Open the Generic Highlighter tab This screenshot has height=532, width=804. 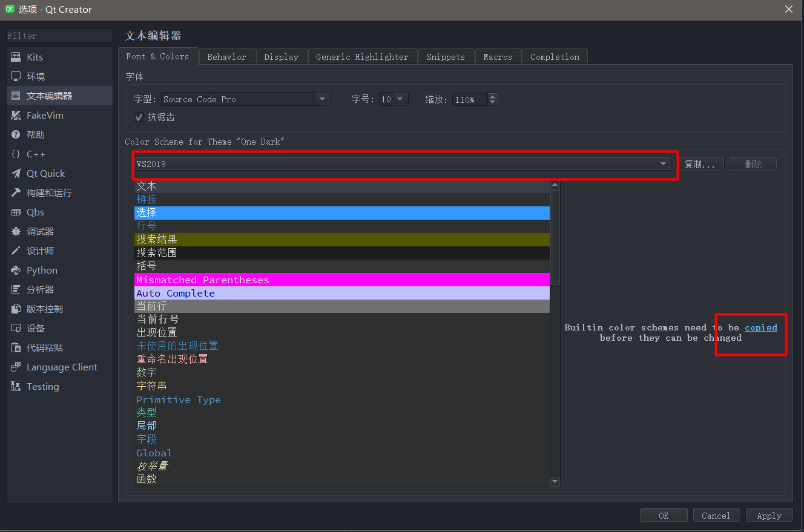pos(362,57)
